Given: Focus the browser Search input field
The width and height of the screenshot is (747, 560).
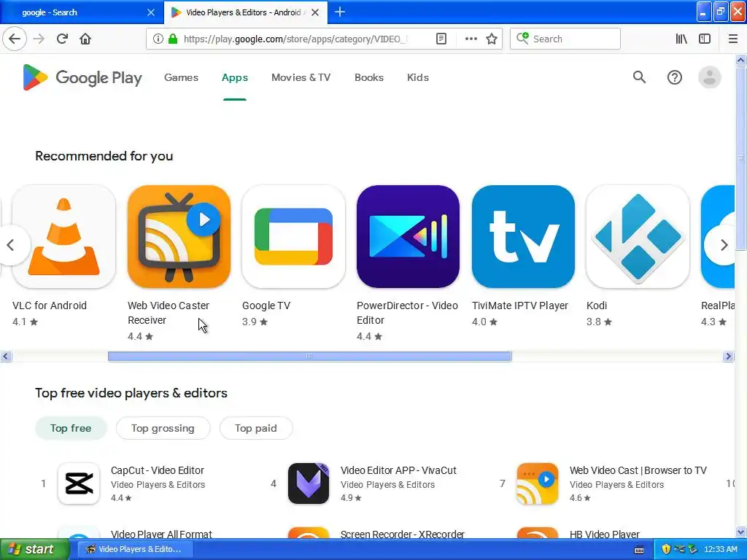Looking at the screenshot, I should tap(565, 39).
